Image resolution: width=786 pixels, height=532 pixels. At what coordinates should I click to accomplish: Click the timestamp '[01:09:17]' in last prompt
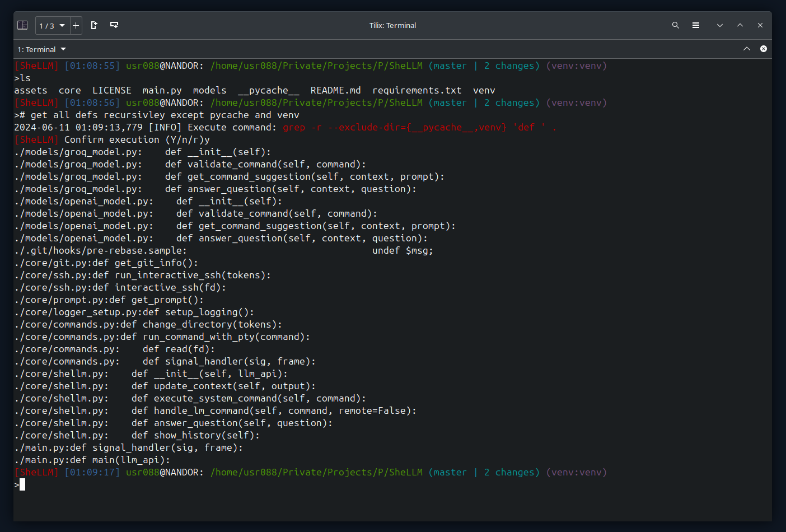[92, 472]
